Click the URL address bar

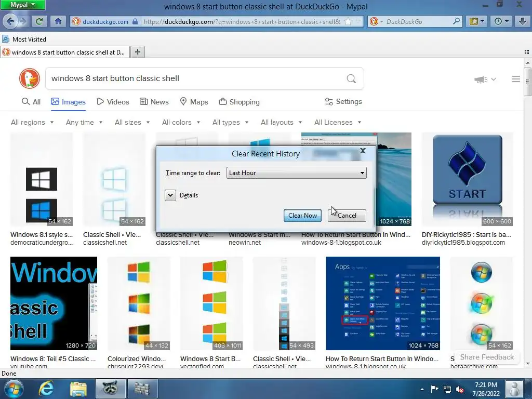(242, 21)
